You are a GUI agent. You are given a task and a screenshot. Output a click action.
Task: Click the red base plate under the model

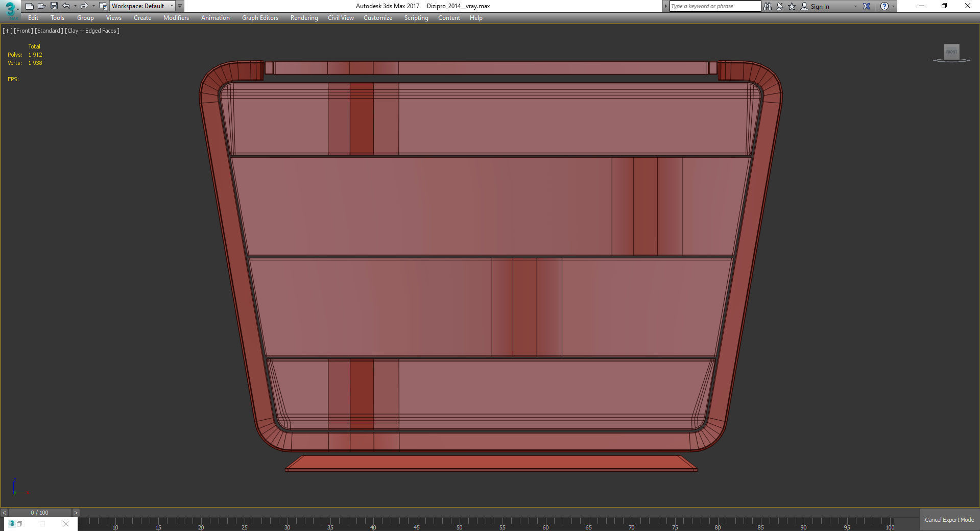[491, 463]
